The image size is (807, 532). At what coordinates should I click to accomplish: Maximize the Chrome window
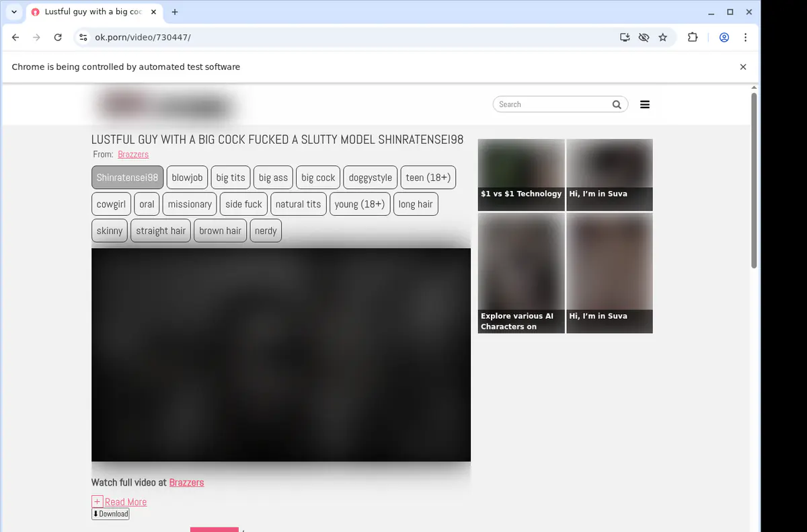[x=730, y=12]
